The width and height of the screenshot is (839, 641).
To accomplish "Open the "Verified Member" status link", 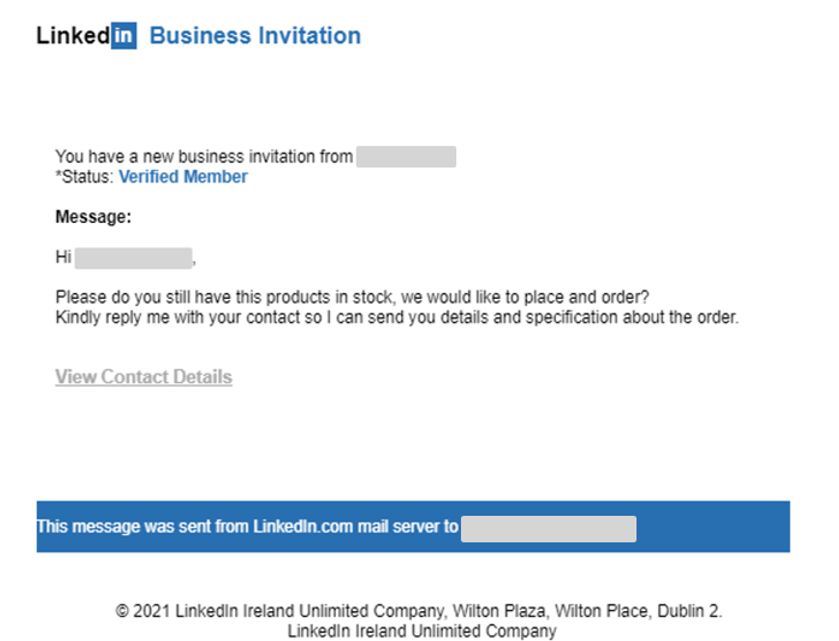I will coord(183,177).
